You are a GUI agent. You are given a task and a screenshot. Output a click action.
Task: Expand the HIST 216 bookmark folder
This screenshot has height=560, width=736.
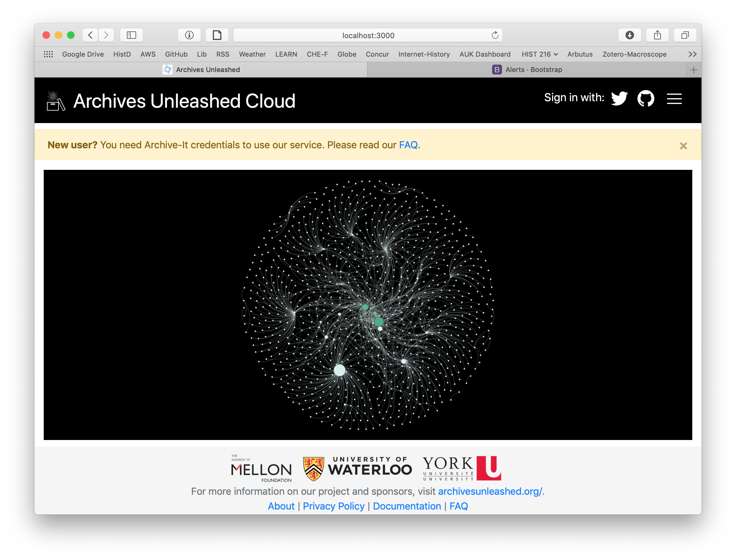pyautogui.click(x=540, y=54)
